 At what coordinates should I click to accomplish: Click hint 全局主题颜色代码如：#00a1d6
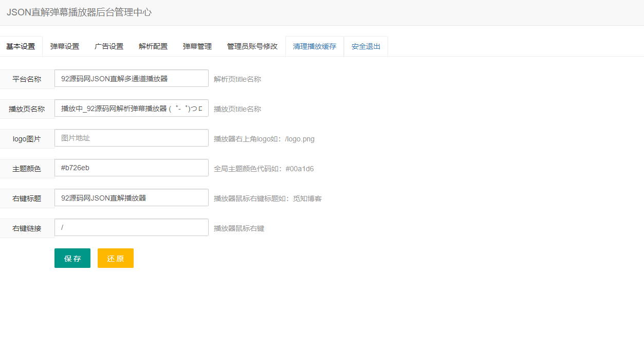click(x=264, y=169)
